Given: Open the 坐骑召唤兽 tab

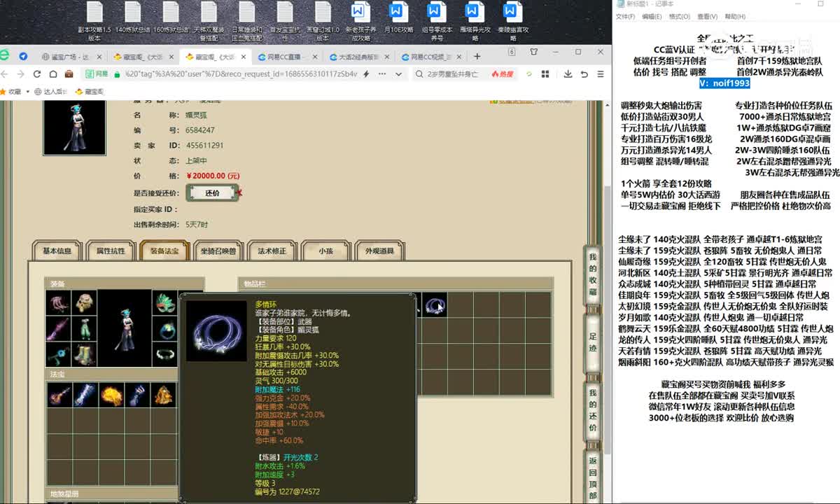Looking at the screenshot, I should [218, 251].
